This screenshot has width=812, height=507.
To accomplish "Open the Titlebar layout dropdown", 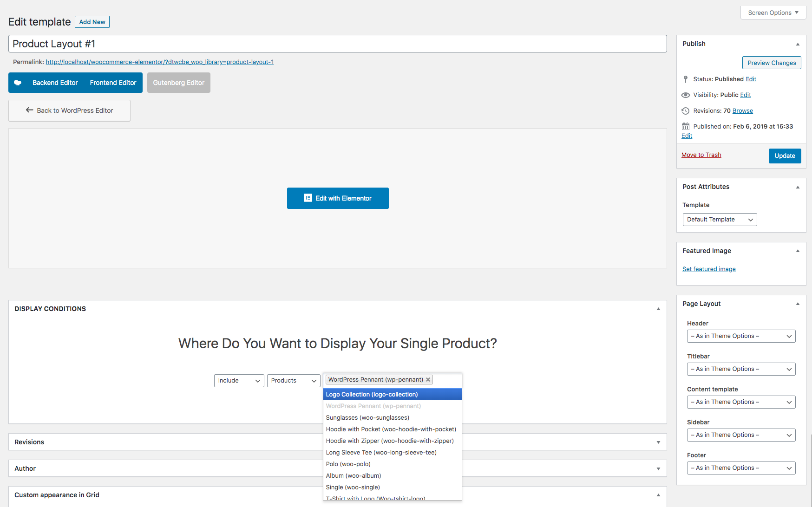I will click(741, 369).
